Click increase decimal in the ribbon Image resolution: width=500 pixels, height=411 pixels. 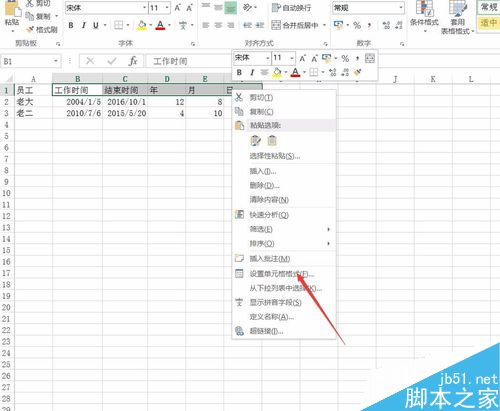point(386,25)
